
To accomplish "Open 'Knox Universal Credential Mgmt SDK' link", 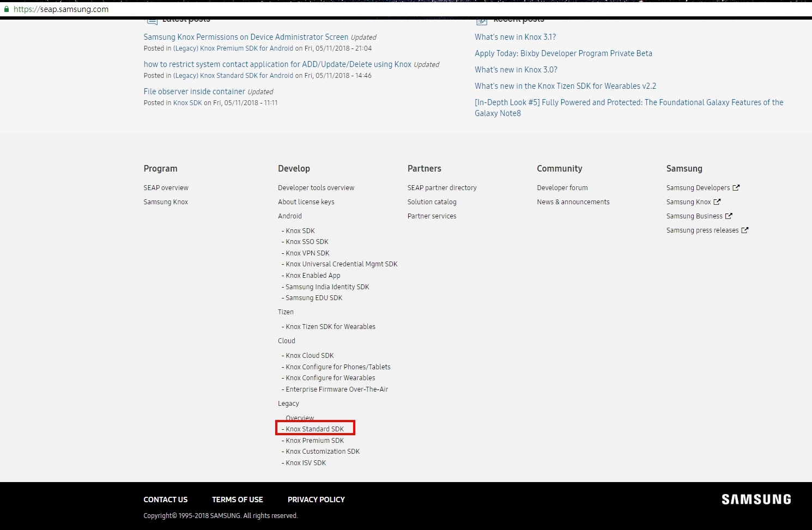I will (x=342, y=264).
